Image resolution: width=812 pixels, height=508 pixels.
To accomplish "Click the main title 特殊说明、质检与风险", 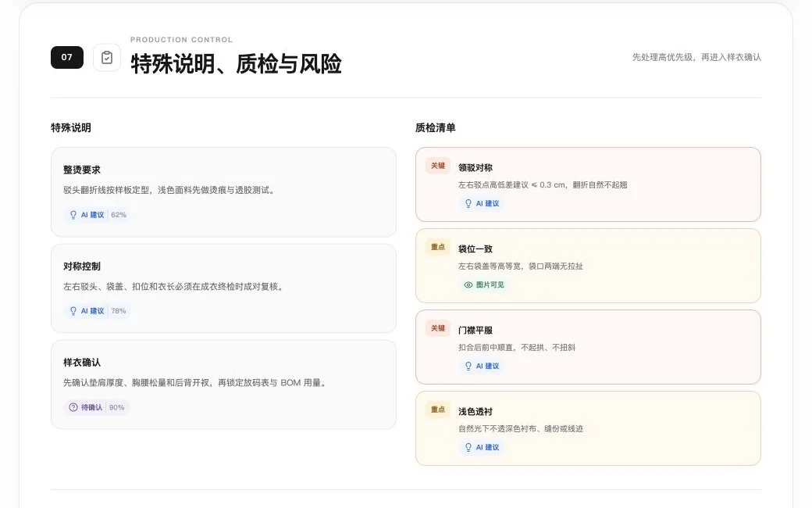I will pyautogui.click(x=236, y=64).
